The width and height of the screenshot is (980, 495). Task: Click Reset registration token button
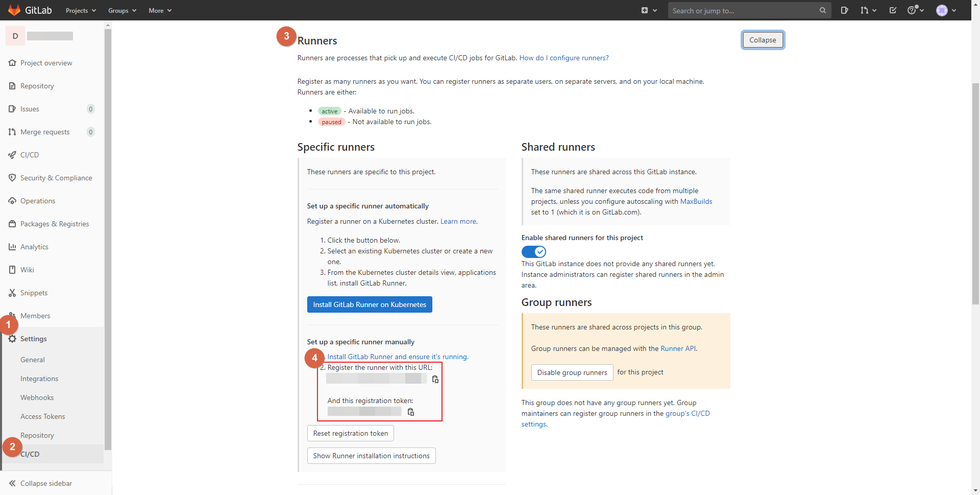350,433
